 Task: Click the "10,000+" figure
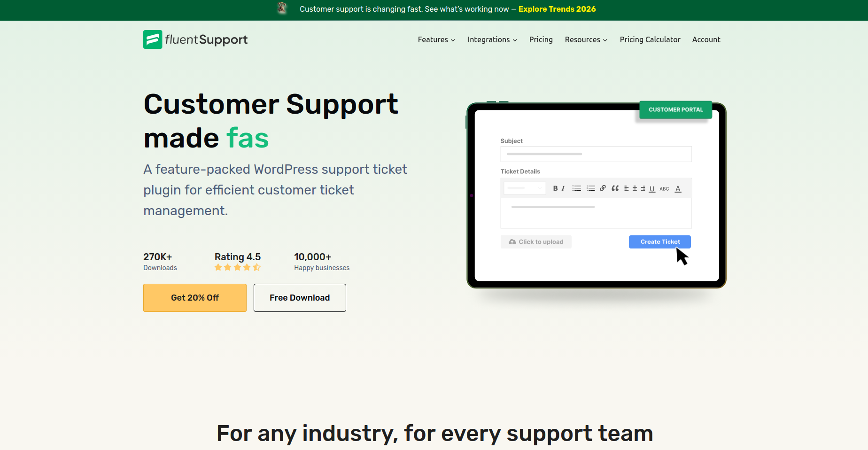(313, 257)
